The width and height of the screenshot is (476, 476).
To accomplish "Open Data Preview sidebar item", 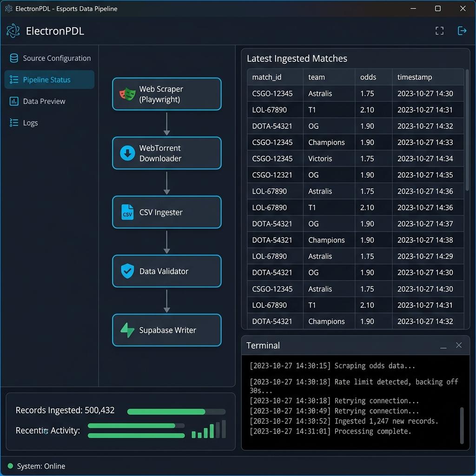I will (49, 101).
